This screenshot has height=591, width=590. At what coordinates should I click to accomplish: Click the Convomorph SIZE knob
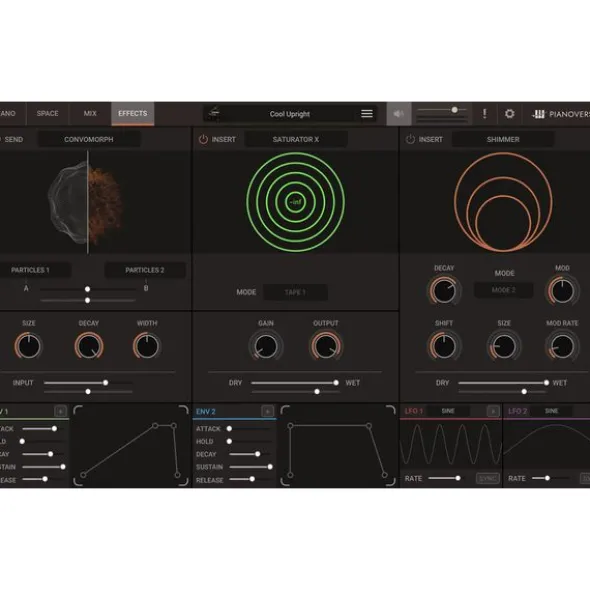29,346
